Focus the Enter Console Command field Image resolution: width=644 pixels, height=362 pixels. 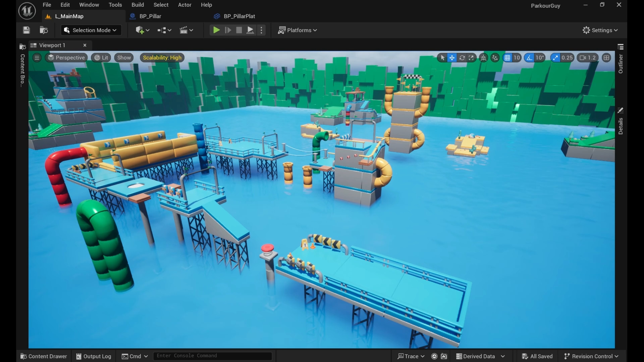[213, 356]
